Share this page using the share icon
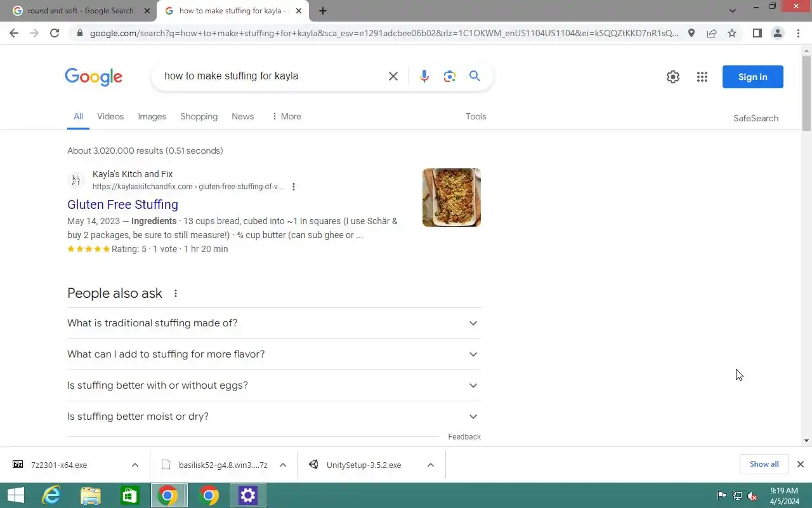This screenshot has width=812, height=508. pos(712,33)
